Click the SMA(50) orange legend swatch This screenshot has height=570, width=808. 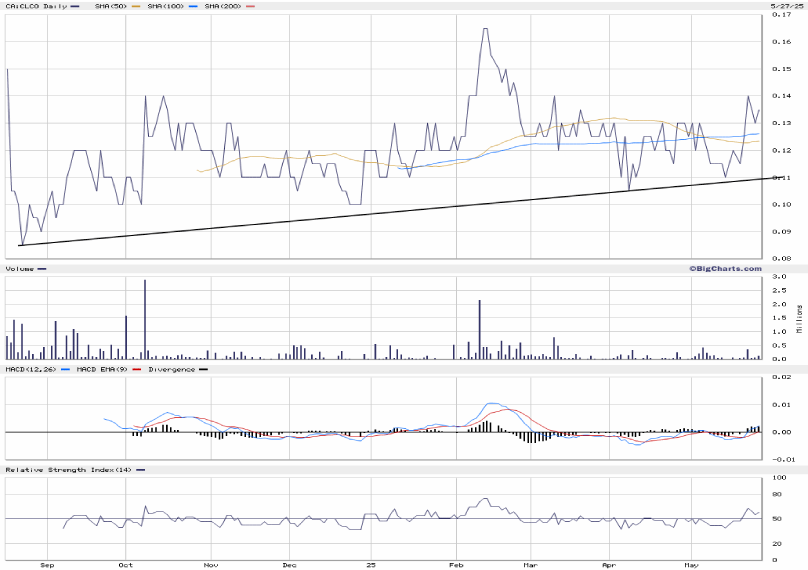coord(137,6)
